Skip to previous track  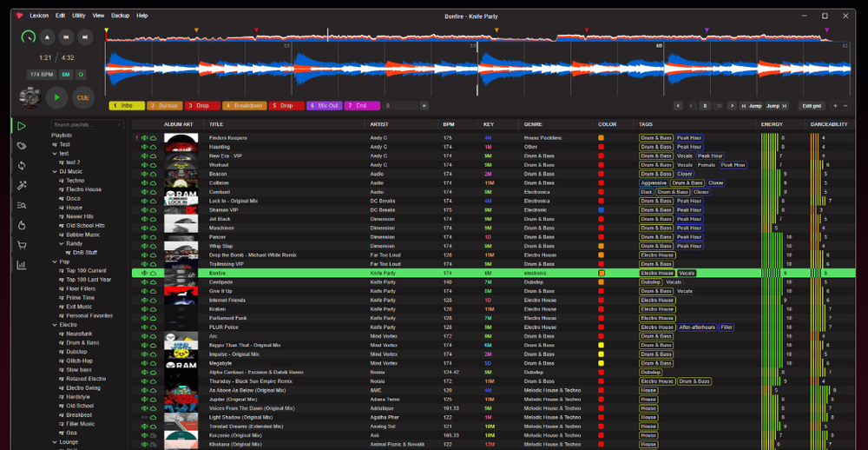66,37
